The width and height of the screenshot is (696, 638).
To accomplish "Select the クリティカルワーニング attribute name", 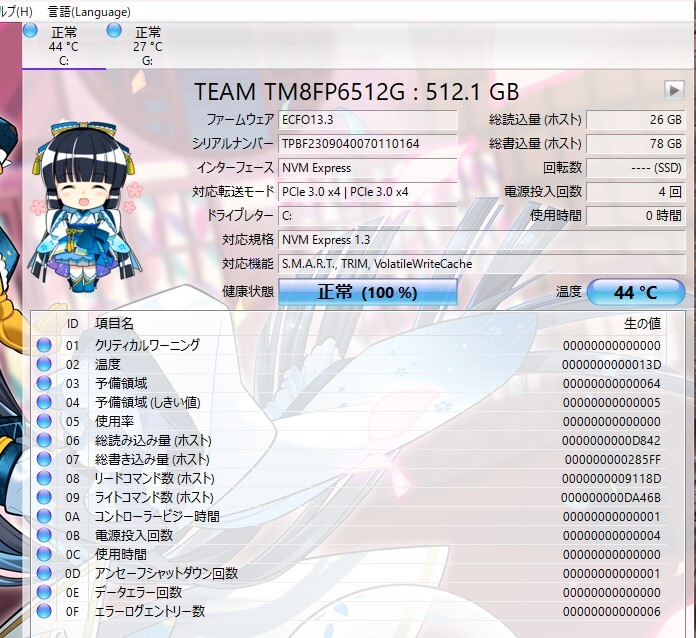I will coord(147,345).
